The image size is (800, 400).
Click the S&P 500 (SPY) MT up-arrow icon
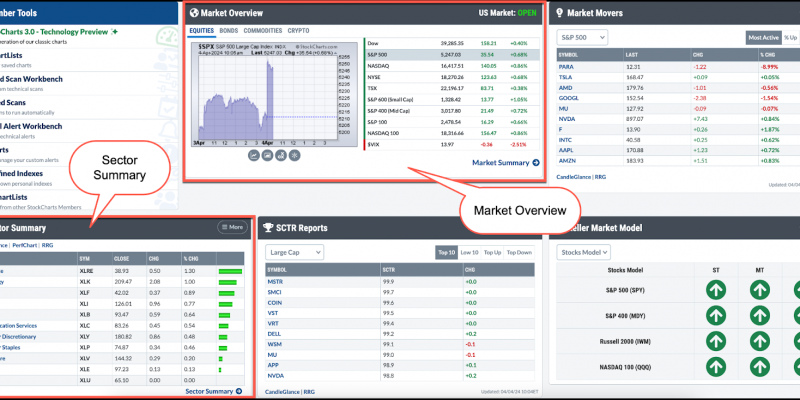click(x=760, y=290)
